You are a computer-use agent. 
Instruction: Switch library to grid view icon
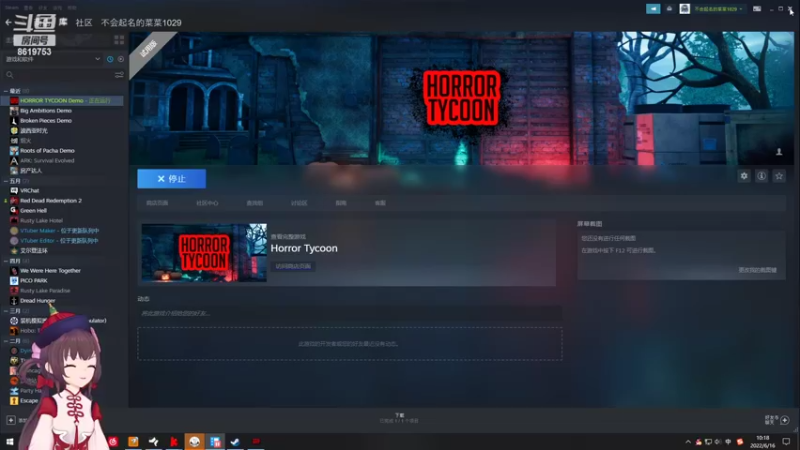(119, 40)
